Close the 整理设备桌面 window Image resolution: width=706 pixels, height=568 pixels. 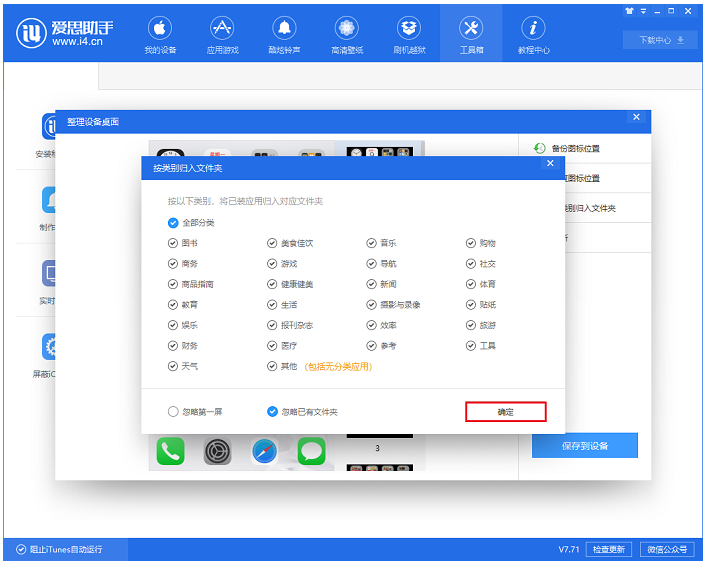pos(636,117)
